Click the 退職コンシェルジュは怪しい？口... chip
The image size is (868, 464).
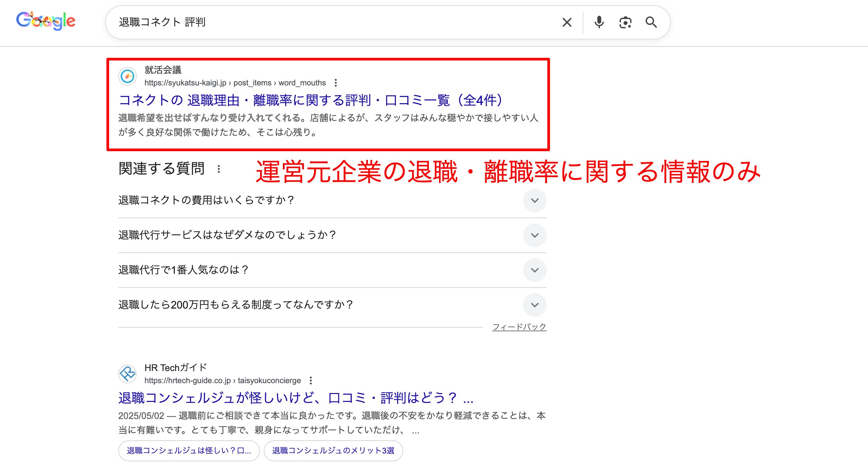(x=189, y=451)
